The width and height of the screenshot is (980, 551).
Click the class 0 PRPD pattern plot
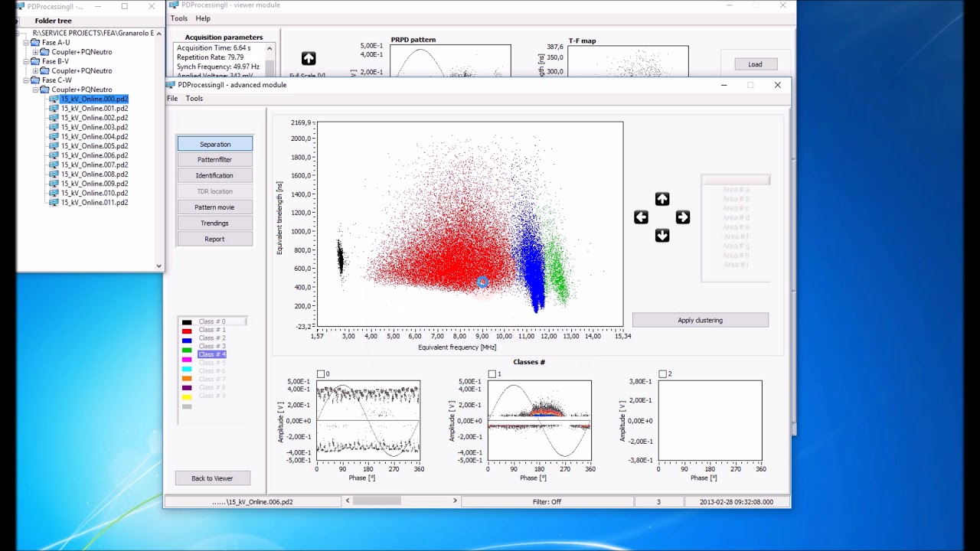tap(368, 420)
